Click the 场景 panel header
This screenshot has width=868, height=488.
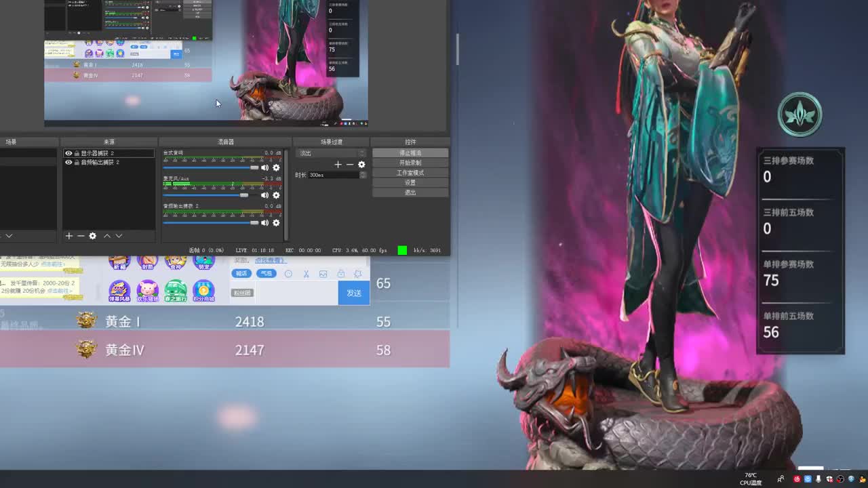pos(11,142)
